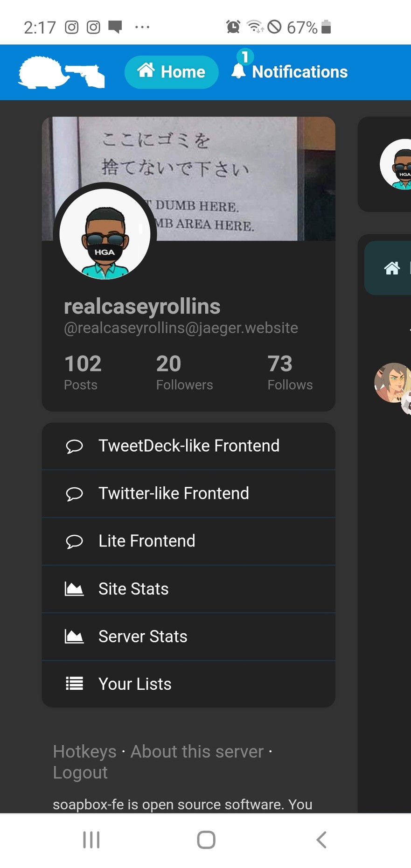Tap Android back navigation arrow

pos(321,840)
